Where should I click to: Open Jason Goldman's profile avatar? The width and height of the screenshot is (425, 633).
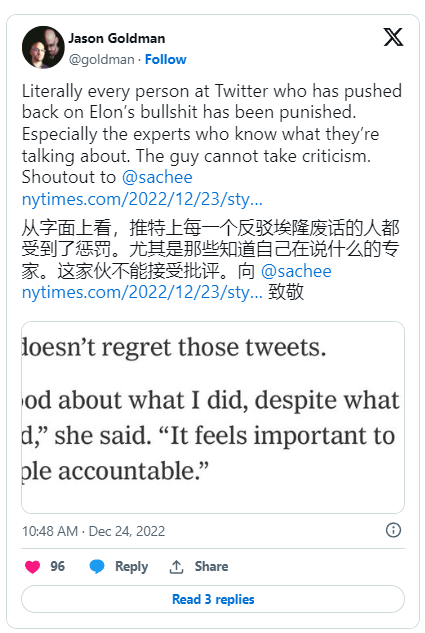[43, 47]
